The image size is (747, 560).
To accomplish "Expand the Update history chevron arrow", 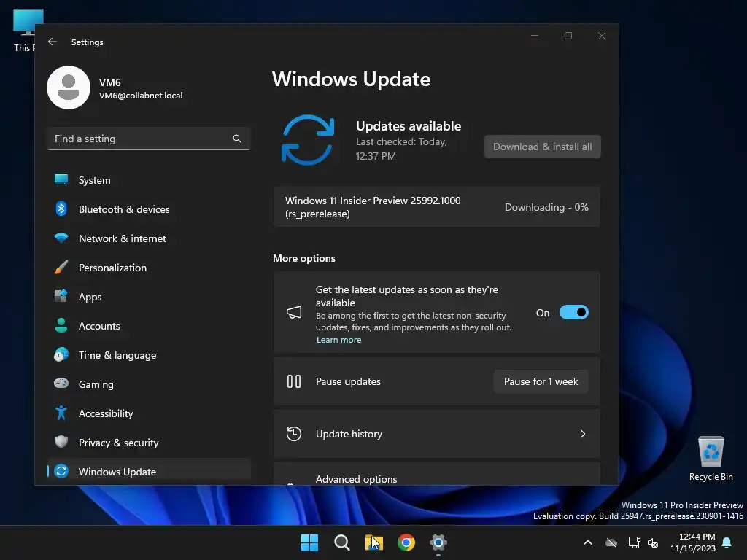I will point(583,434).
